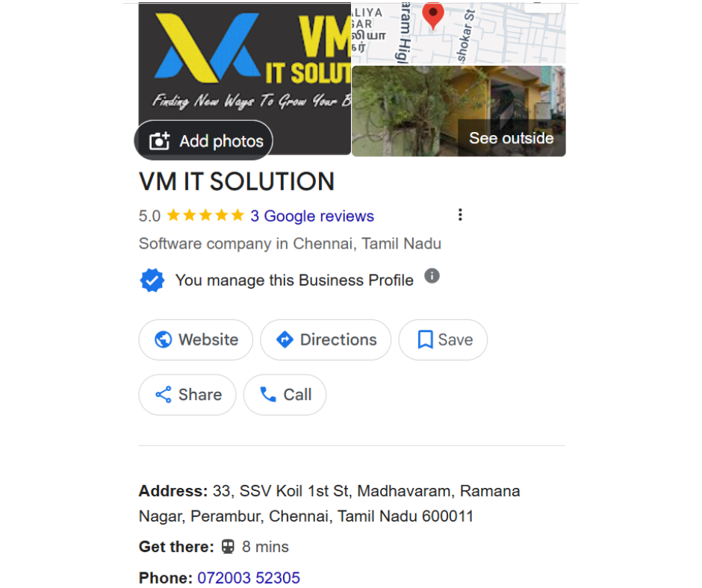Click the transit train icon
This screenshot has width=702, height=588.
pos(228,547)
